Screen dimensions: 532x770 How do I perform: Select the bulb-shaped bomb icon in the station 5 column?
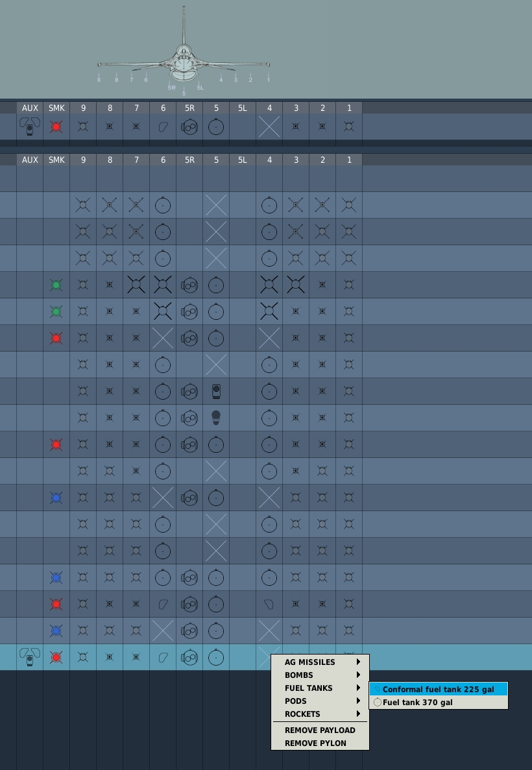pos(216,418)
